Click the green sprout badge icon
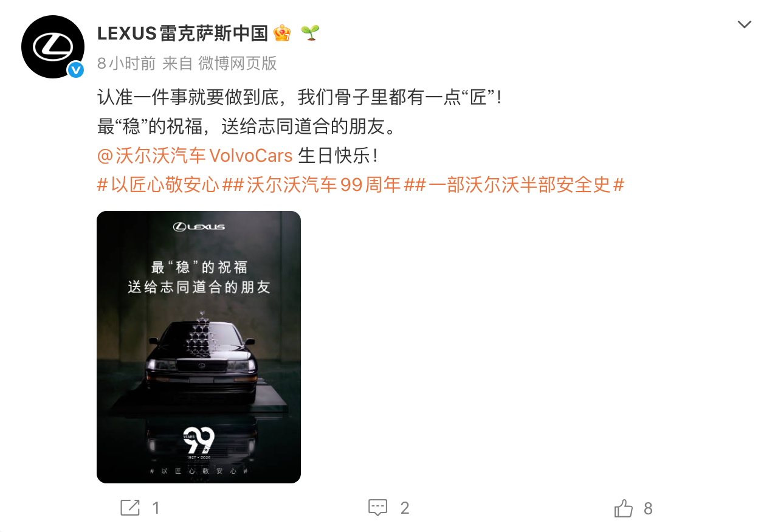The height and width of the screenshot is (532, 775). 310,33
